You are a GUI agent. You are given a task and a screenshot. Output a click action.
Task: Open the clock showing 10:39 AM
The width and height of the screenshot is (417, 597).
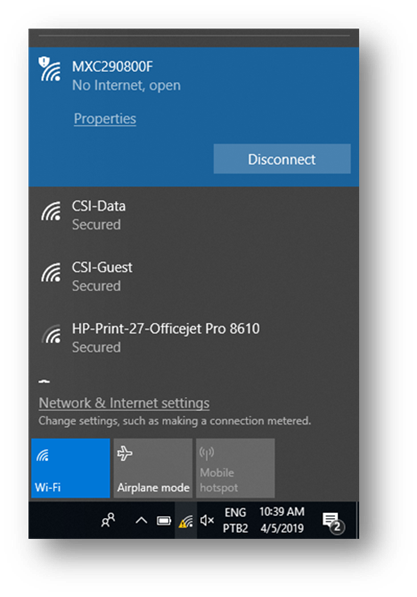tap(282, 520)
